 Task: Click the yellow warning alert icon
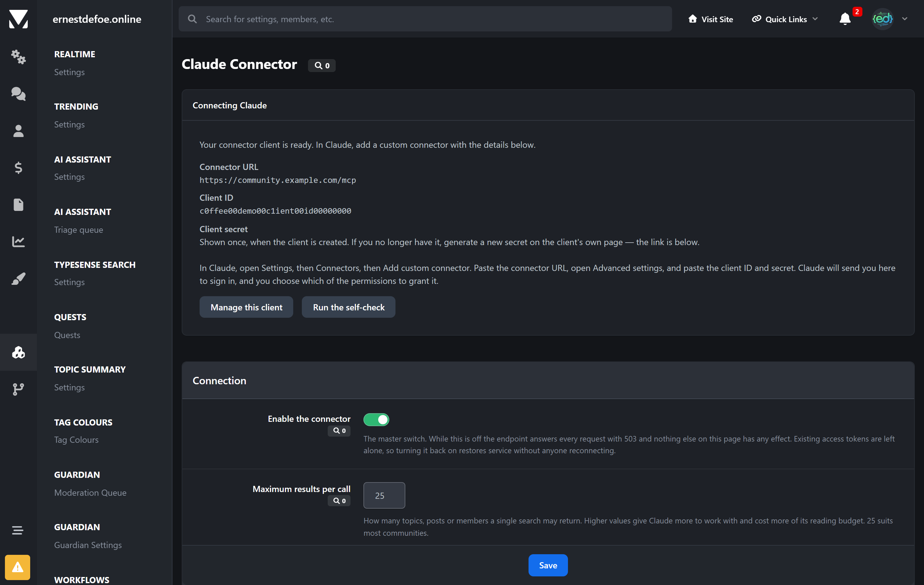tap(18, 567)
